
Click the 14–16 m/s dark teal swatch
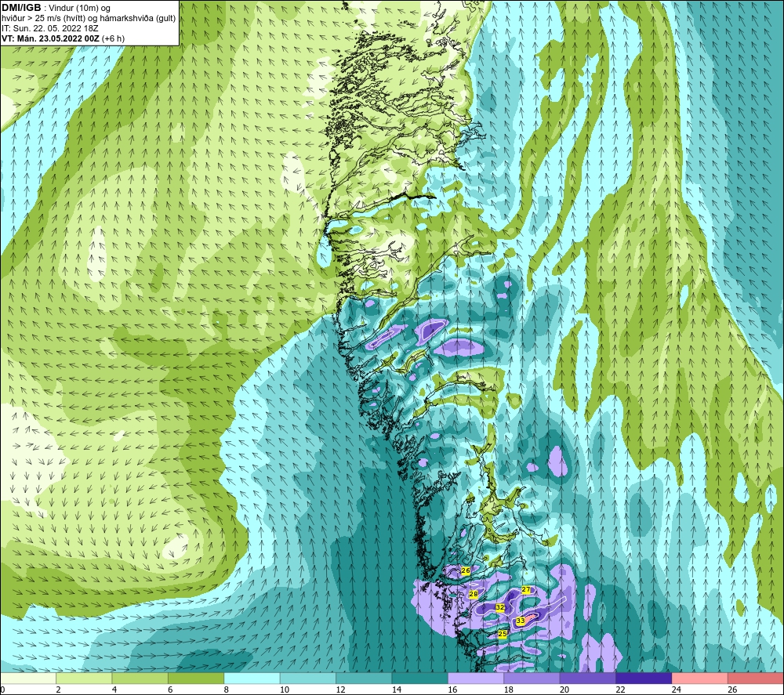420,679
